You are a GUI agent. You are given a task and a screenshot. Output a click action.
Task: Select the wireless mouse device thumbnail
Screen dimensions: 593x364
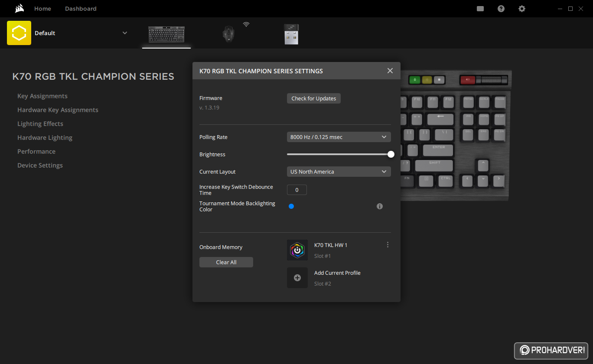tap(228, 34)
